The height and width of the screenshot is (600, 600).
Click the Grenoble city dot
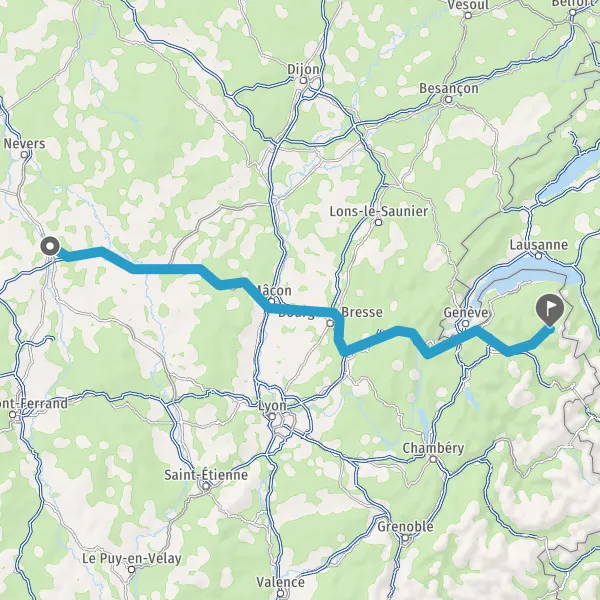click(x=406, y=538)
